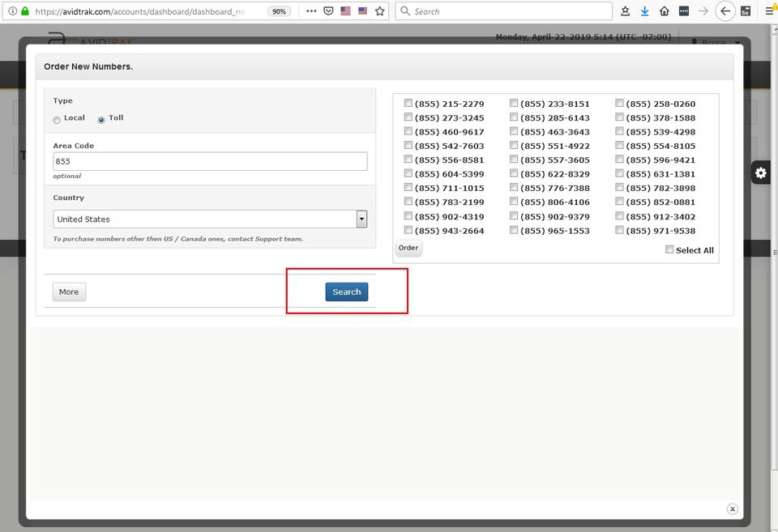778x532 pixels.
Task: Click the Order New Numbers heading
Action: click(88, 66)
